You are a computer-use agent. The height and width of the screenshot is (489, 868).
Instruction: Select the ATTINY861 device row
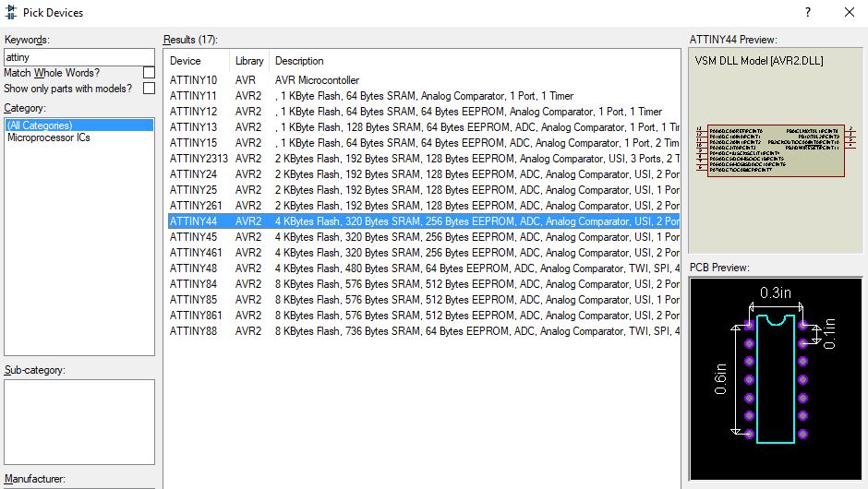coord(424,315)
